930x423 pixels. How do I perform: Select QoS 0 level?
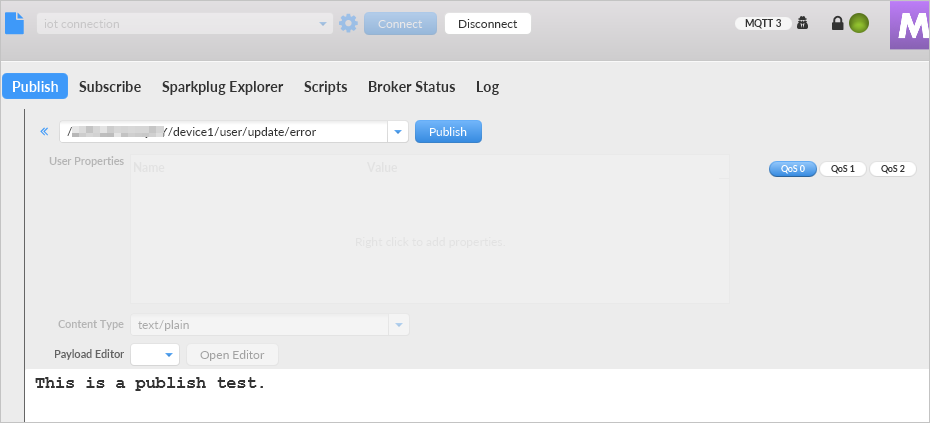tap(793, 169)
